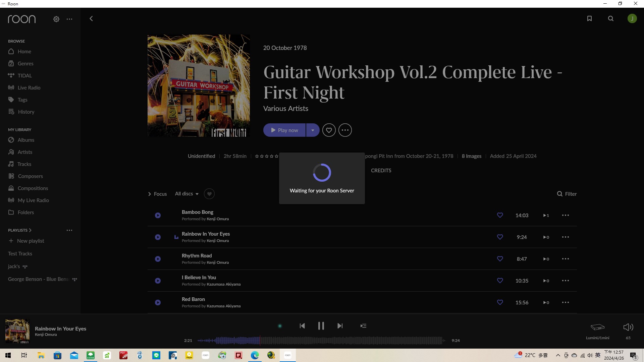Open the Play now dropdown arrow
Image resolution: width=644 pixels, height=362 pixels.
click(313, 130)
